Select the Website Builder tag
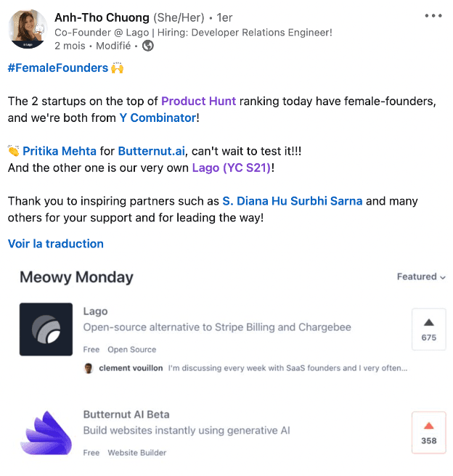 pos(137,453)
